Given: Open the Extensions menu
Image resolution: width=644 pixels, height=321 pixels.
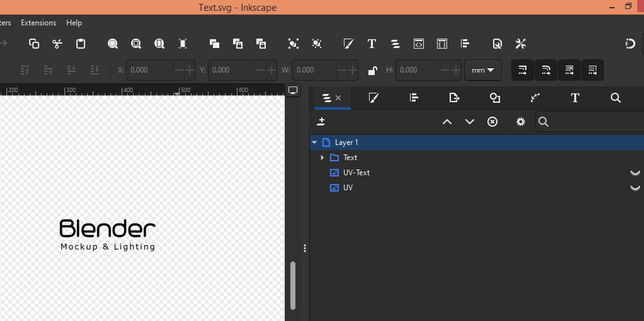Looking at the screenshot, I should tap(39, 23).
